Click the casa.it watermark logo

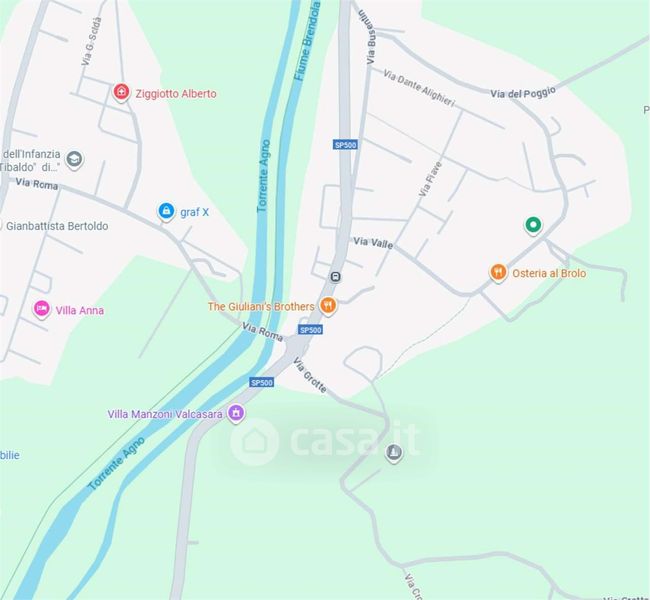click(326, 441)
